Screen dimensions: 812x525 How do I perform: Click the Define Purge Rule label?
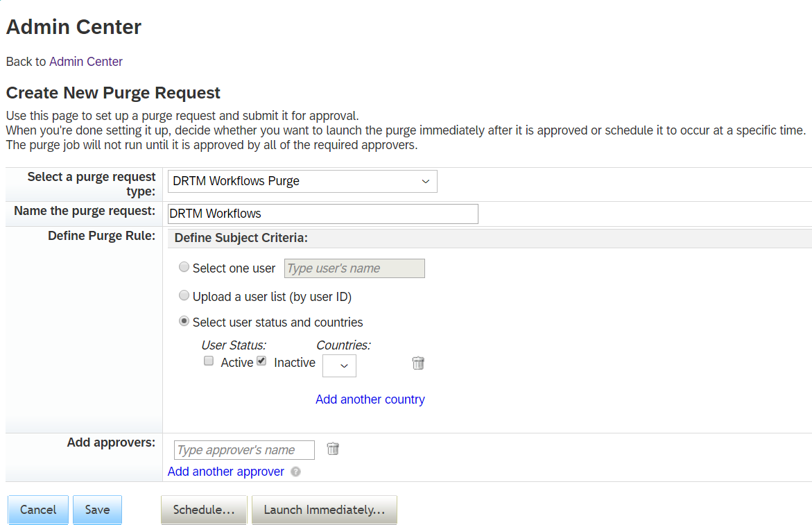(101, 236)
